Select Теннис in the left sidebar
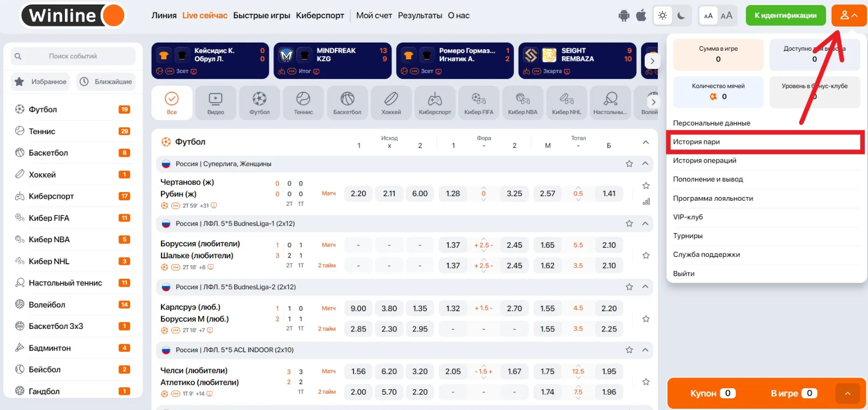 [x=73, y=131]
